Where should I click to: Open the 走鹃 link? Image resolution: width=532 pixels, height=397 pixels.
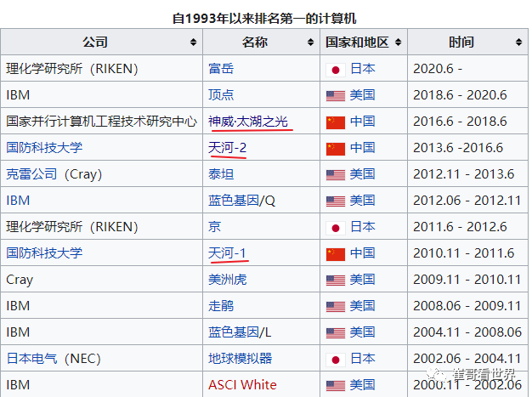[x=221, y=306]
